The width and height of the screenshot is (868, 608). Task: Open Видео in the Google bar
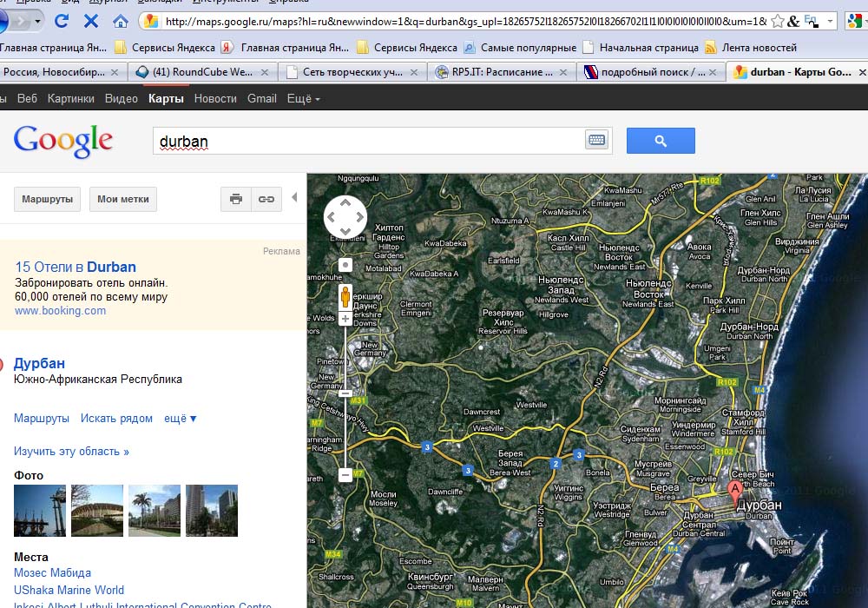coord(122,98)
